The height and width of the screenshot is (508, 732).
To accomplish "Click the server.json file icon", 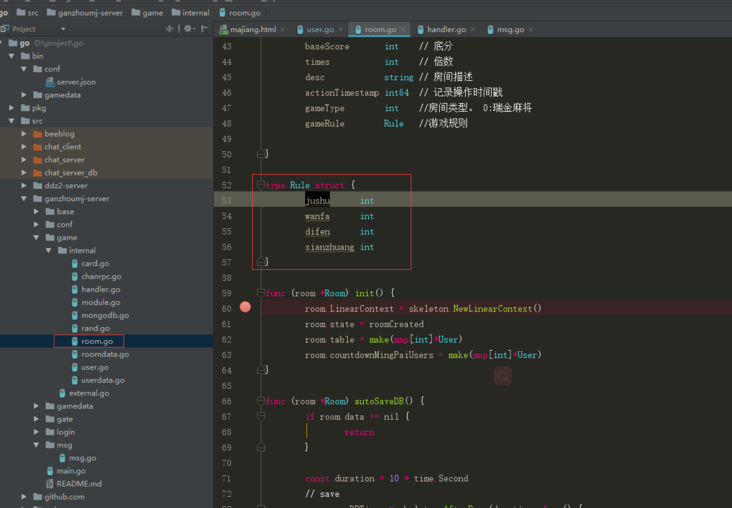I will (x=50, y=82).
